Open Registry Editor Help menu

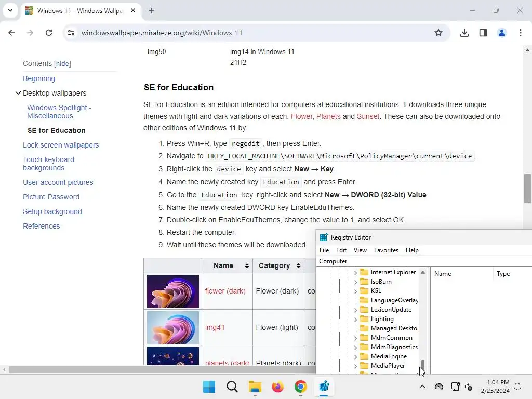[x=412, y=250]
